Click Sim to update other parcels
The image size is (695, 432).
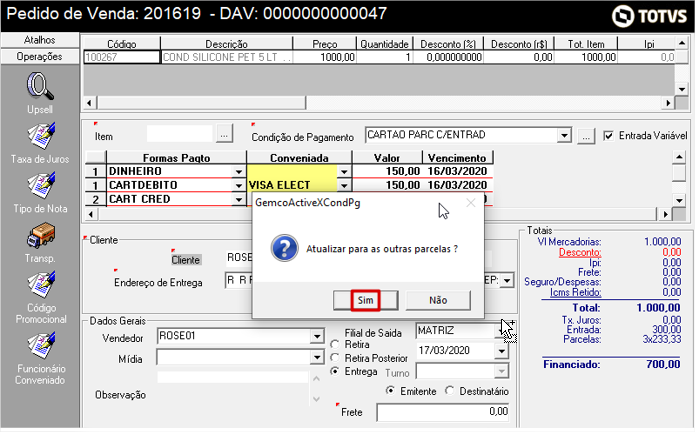365,300
